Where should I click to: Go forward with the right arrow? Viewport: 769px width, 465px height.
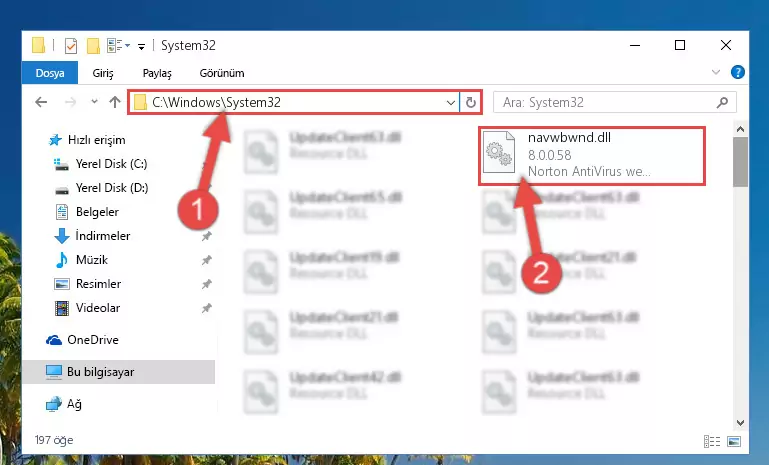(x=71, y=102)
